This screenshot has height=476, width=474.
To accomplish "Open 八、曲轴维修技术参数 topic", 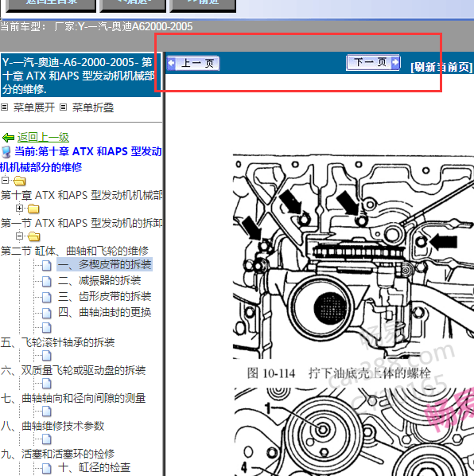I will (x=52, y=426).
